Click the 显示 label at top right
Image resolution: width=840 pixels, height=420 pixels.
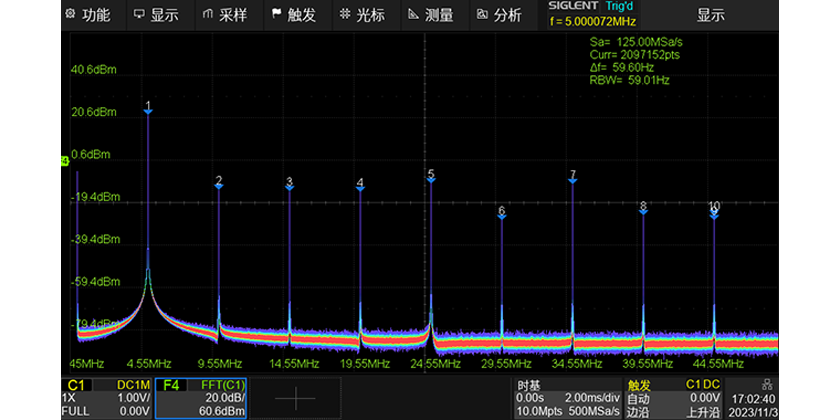pos(710,15)
